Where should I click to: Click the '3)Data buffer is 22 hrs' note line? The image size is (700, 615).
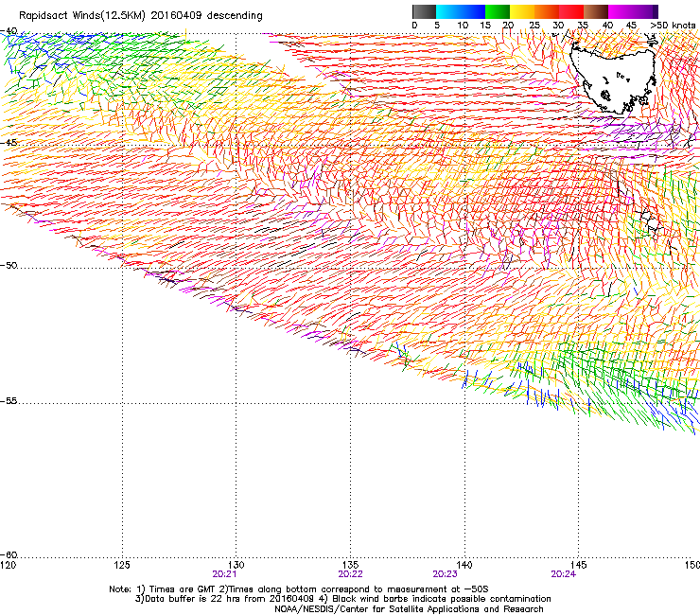point(342,599)
